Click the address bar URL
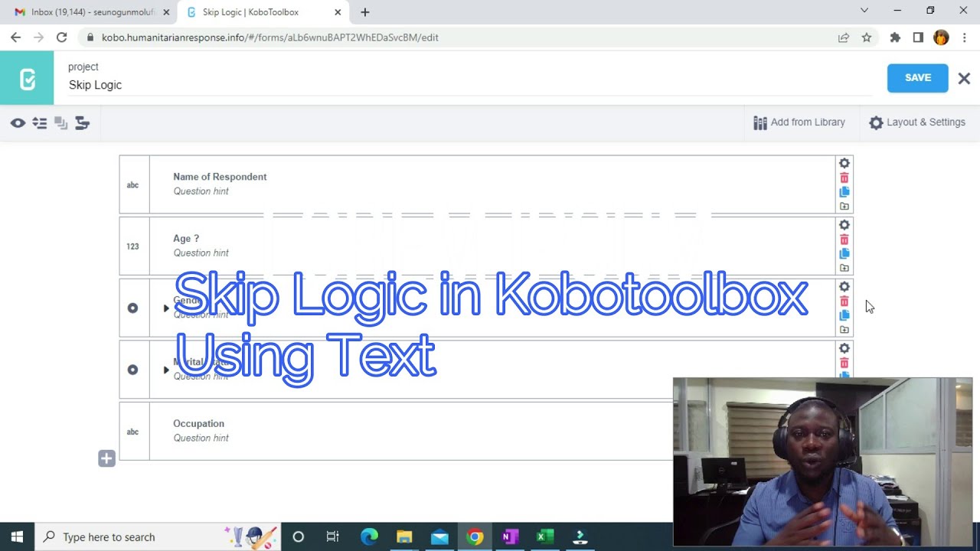Image resolution: width=980 pixels, height=551 pixels. (x=270, y=37)
